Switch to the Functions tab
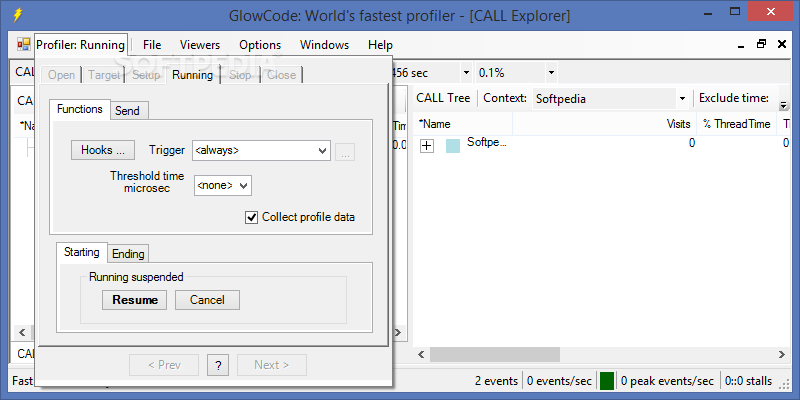Image resolution: width=800 pixels, height=400 pixels. pyautogui.click(x=80, y=109)
